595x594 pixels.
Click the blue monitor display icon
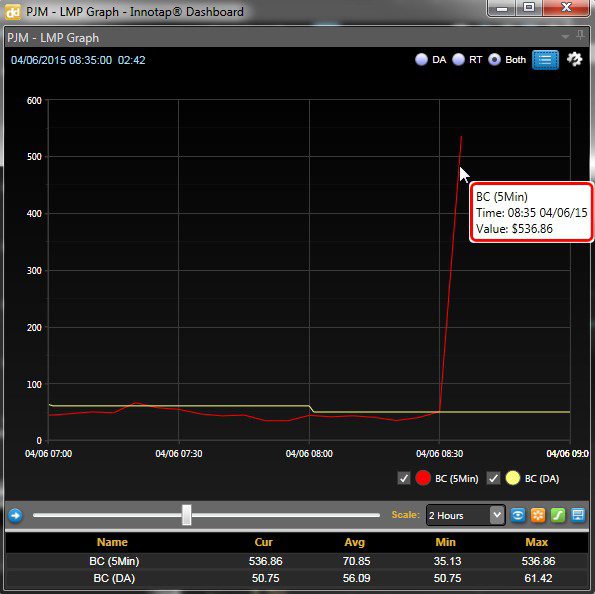click(x=578, y=515)
